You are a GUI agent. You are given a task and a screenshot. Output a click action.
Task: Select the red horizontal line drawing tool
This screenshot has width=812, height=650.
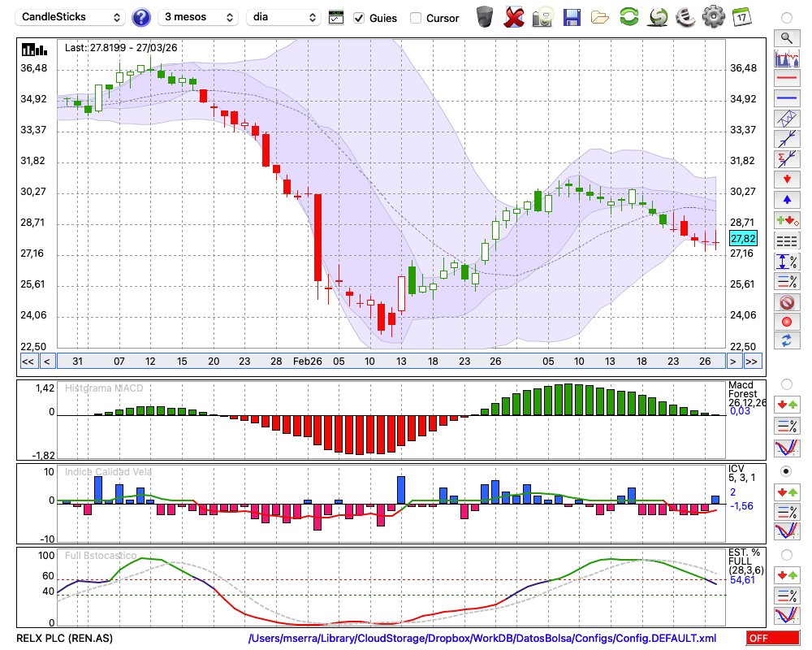point(786,79)
